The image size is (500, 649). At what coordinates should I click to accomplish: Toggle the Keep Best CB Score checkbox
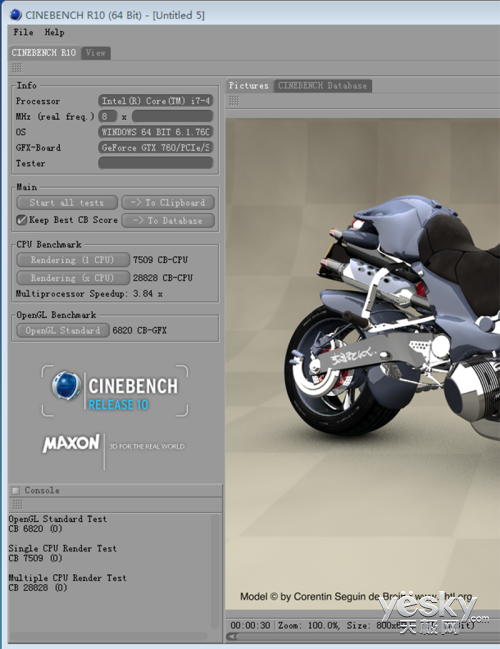point(22,220)
